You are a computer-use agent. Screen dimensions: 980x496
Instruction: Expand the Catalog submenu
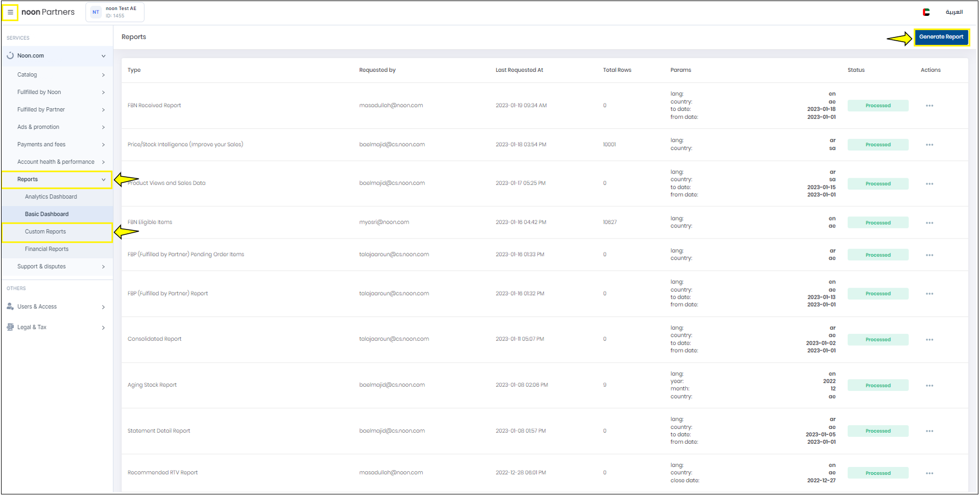coord(103,75)
